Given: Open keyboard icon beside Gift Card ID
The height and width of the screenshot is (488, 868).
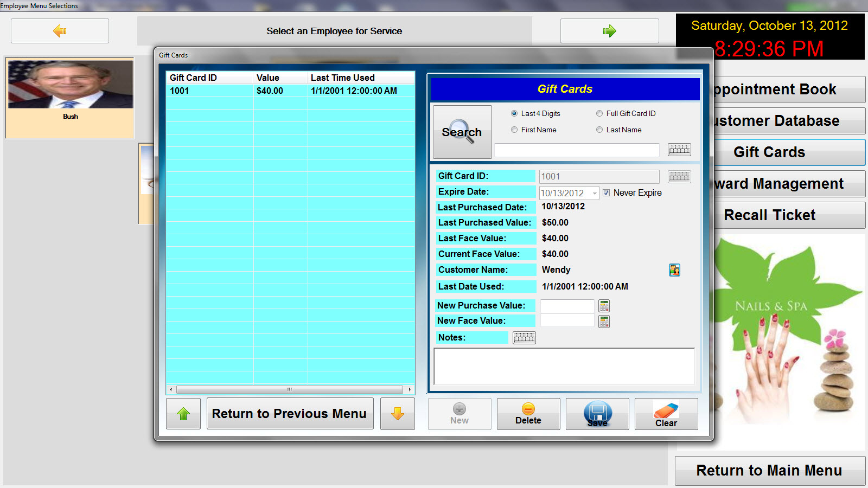Looking at the screenshot, I should point(679,176).
